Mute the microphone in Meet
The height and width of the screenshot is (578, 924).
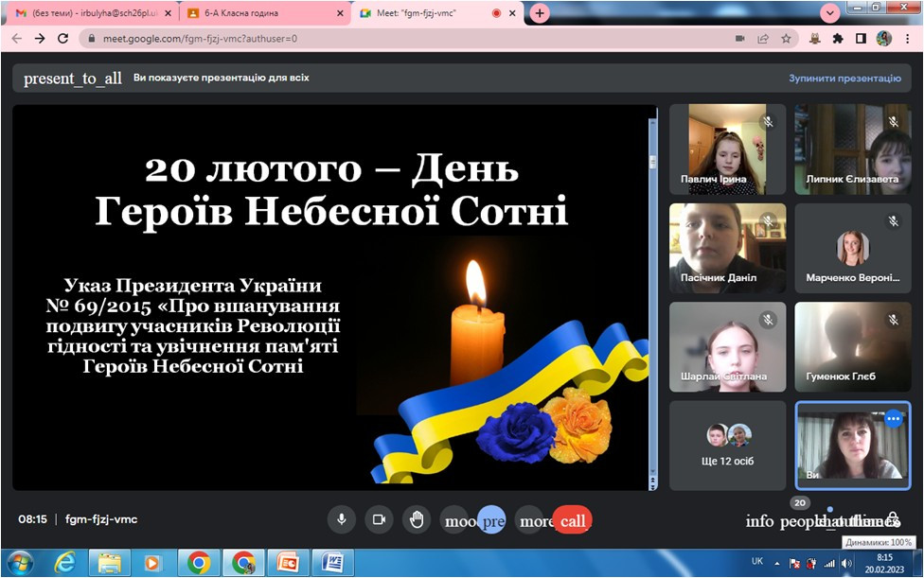click(x=341, y=519)
